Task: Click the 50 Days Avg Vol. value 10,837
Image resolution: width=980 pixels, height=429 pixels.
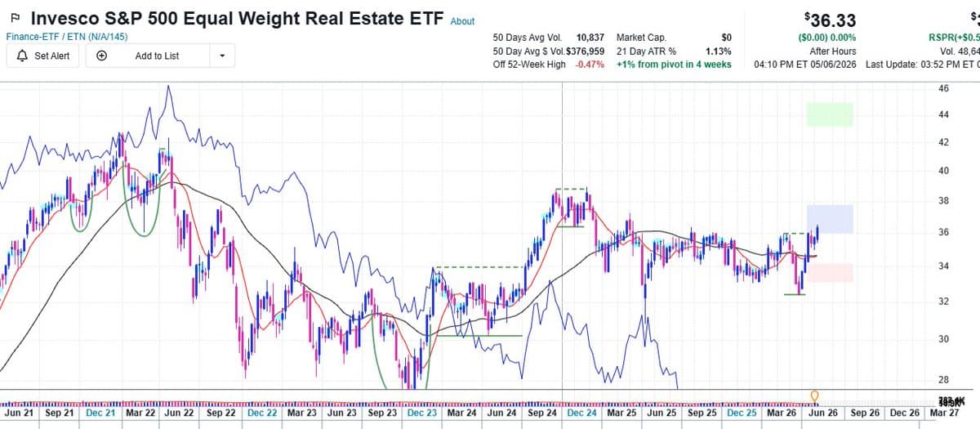Action: coord(590,38)
